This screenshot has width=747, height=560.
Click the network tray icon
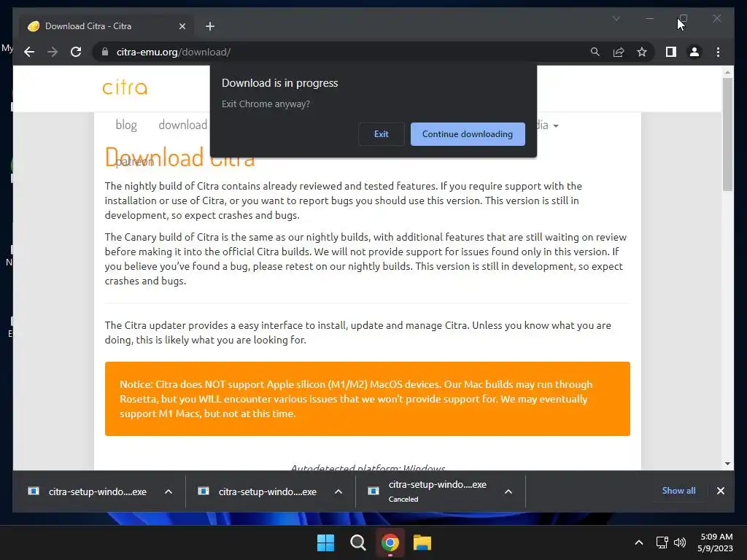tap(662, 542)
